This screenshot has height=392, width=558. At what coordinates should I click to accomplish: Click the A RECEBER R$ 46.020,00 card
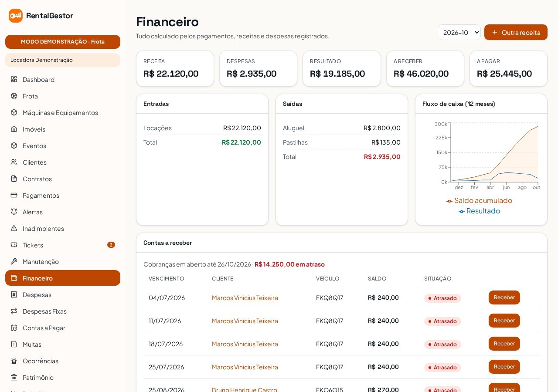pos(425,69)
